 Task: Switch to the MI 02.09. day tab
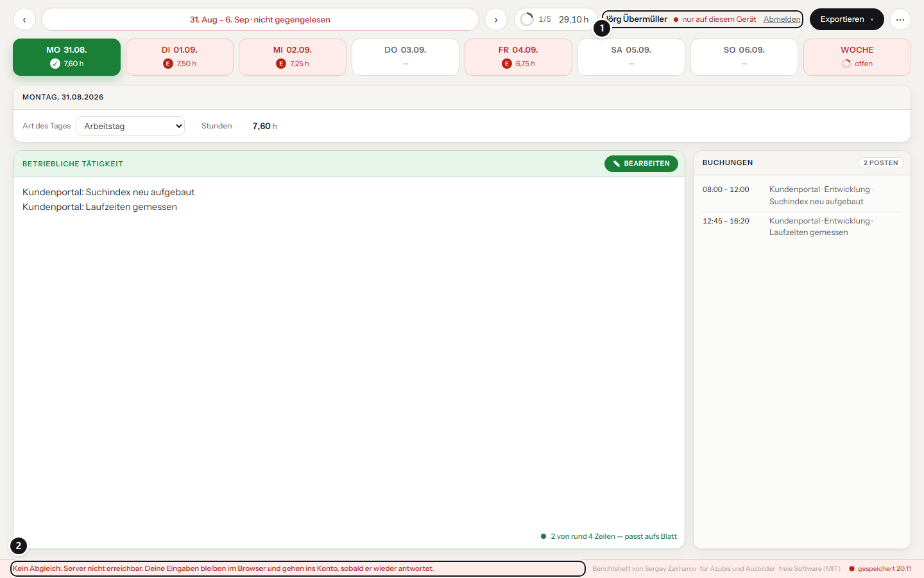(293, 57)
